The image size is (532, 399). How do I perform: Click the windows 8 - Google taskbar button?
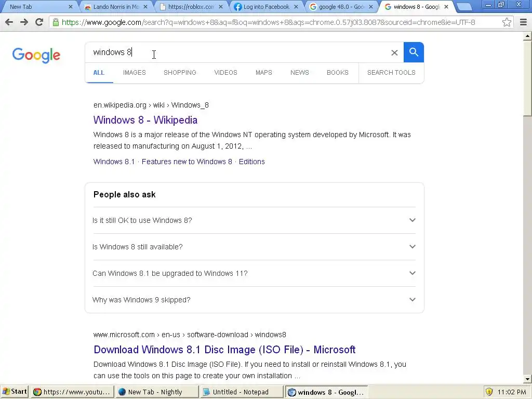click(326, 392)
